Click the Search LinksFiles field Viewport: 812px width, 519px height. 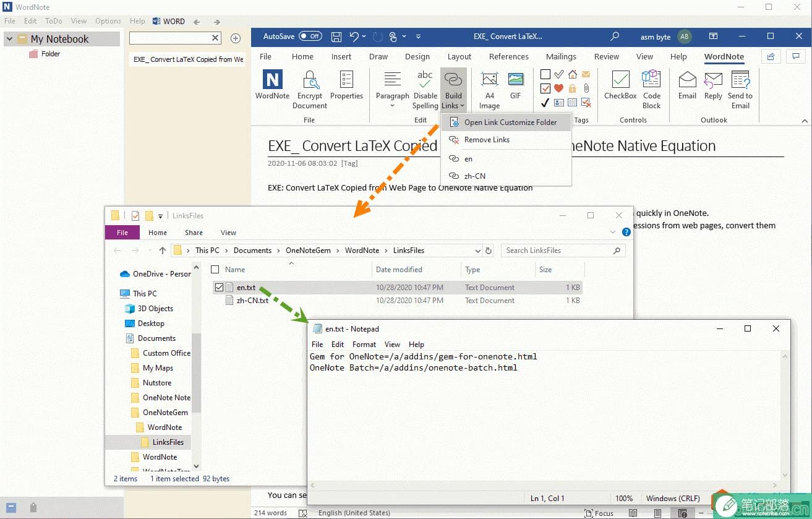[563, 251]
